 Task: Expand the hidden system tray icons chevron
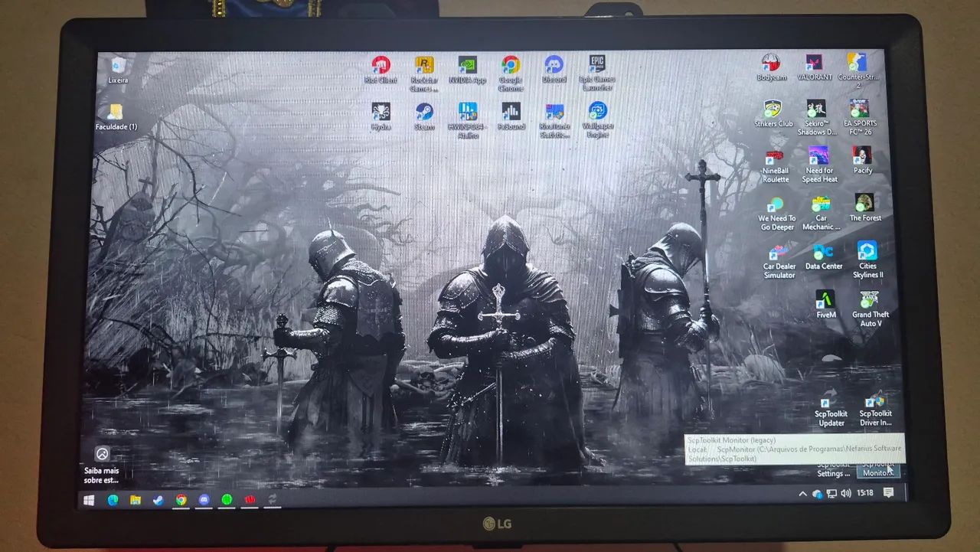802,494
